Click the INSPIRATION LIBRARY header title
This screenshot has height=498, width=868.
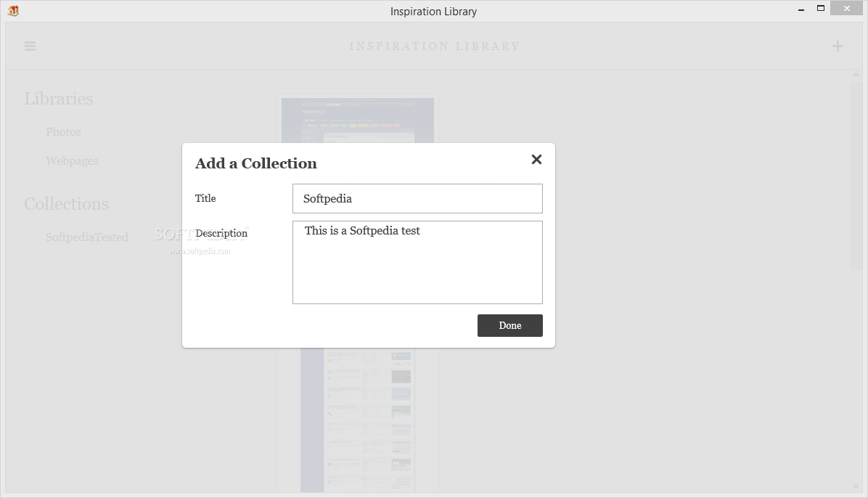pos(435,46)
